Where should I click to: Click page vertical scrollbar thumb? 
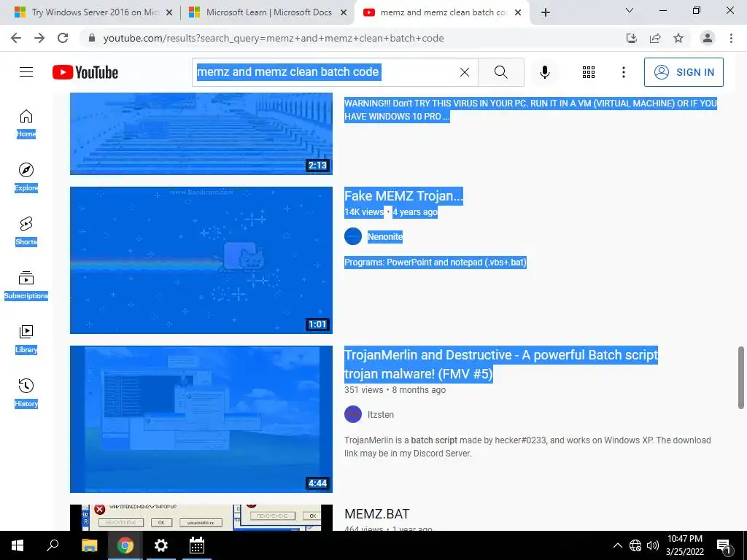point(741,377)
